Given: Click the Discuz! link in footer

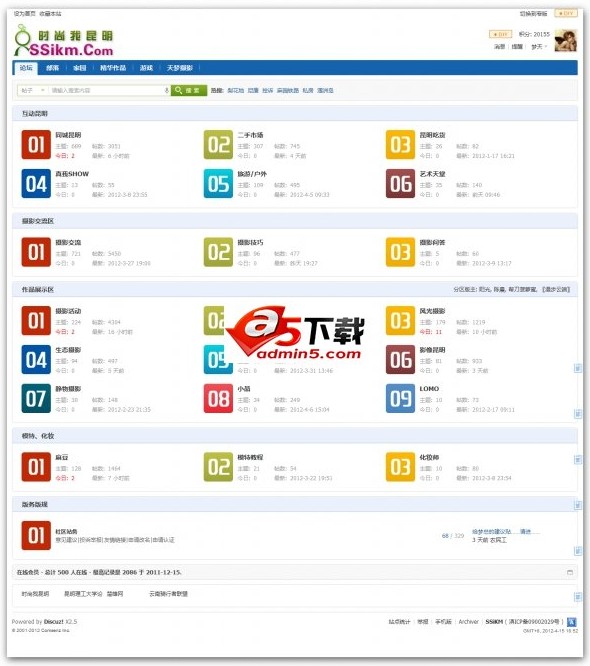Looking at the screenshot, I should click(54, 621).
